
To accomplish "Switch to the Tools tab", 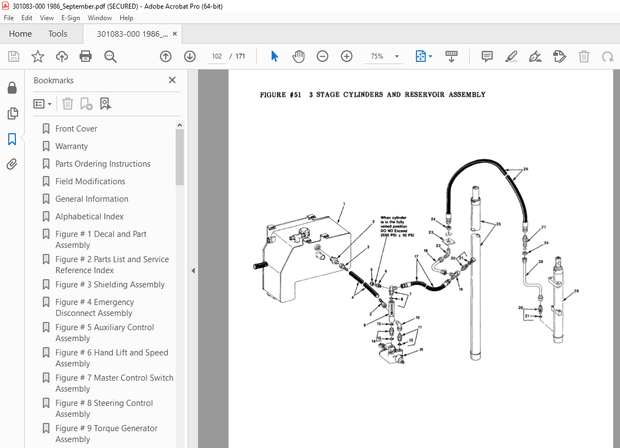I will (x=58, y=34).
